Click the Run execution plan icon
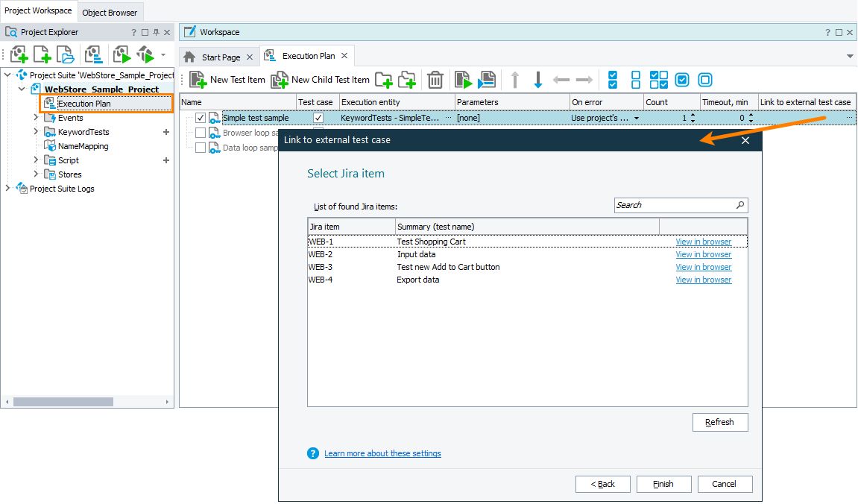This screenshot has height=504, width=858. [x=463, y=79]
